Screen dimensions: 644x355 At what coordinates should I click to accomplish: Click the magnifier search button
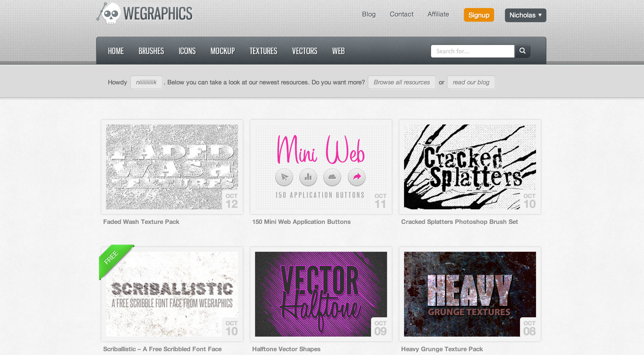522,51
